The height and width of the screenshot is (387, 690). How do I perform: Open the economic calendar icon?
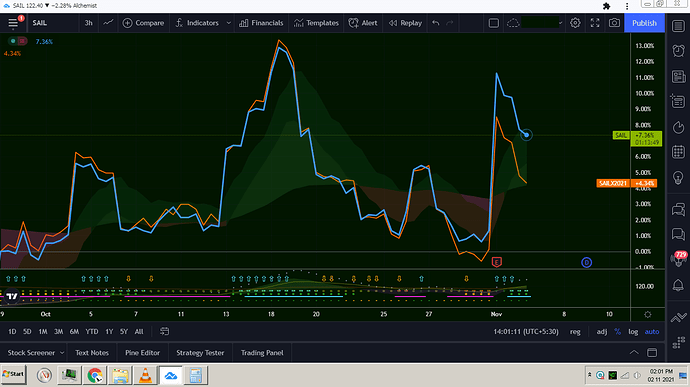(x=678, y=152)
